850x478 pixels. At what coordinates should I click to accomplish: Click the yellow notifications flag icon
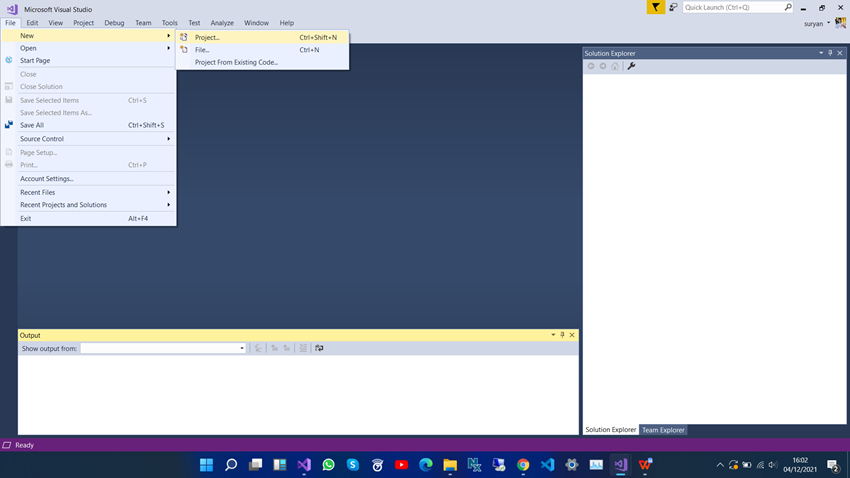click(655, 7)
